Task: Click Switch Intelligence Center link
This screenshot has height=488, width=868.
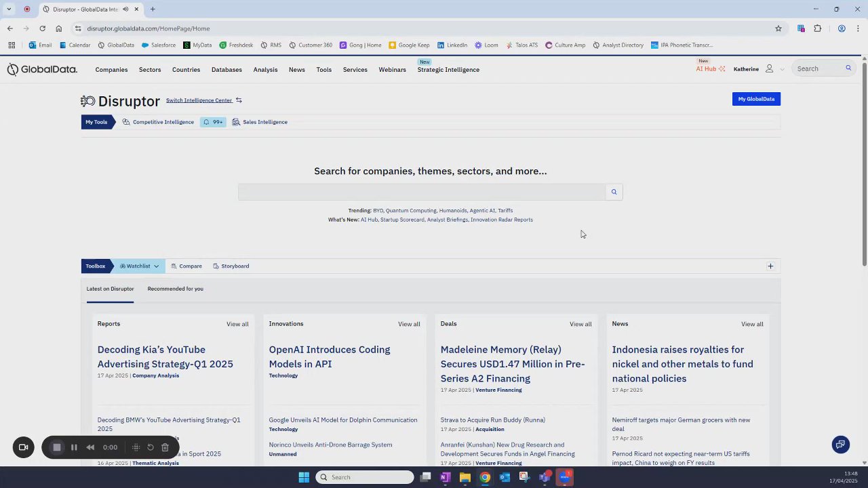Action: point(199,100)
